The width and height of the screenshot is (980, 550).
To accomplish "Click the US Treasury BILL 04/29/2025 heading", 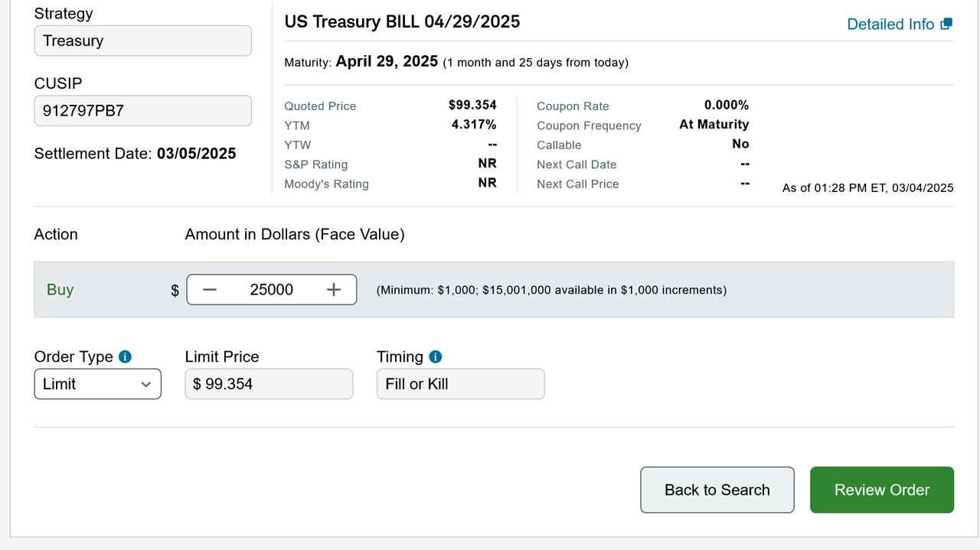I will coord(402,21).
